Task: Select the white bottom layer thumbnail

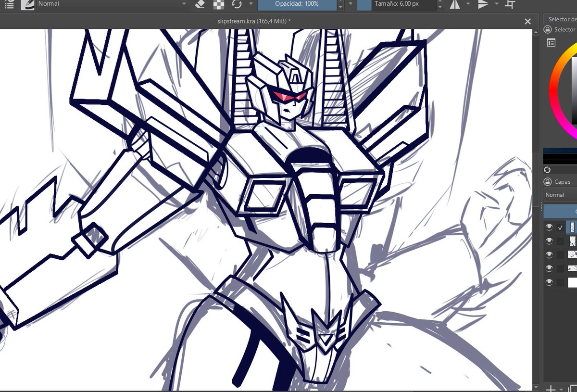Action: pos(572,282)
